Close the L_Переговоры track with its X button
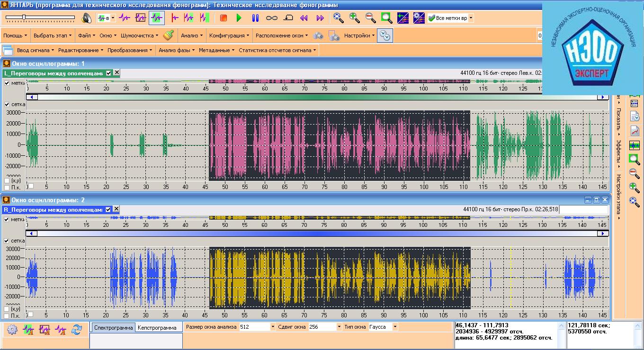This screenshot has width=644, height=350. tap(116, 73)
